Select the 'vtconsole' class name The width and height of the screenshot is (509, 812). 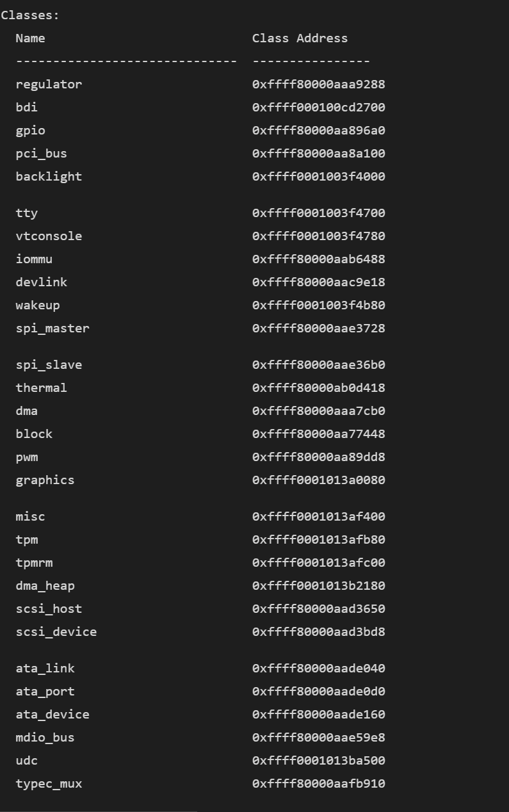coord(49,236)
